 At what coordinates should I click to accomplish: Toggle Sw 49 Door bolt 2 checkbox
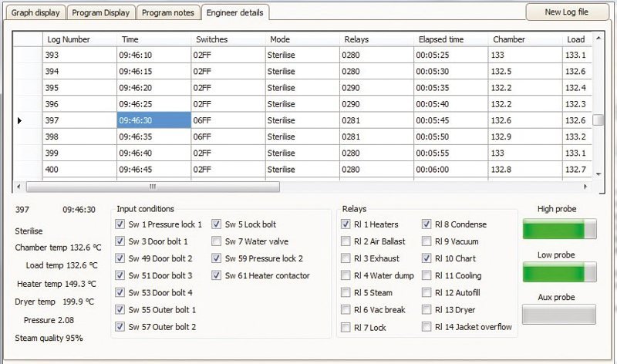[x=120, y=258]
